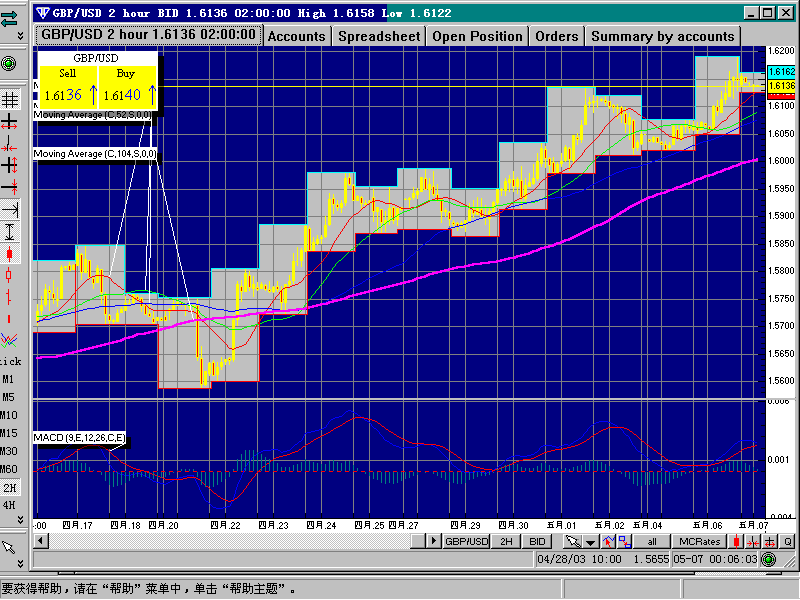This screenshot has height=600, width=800.
Task: Switch to tick timeframe
Action: tap(10, 362)
